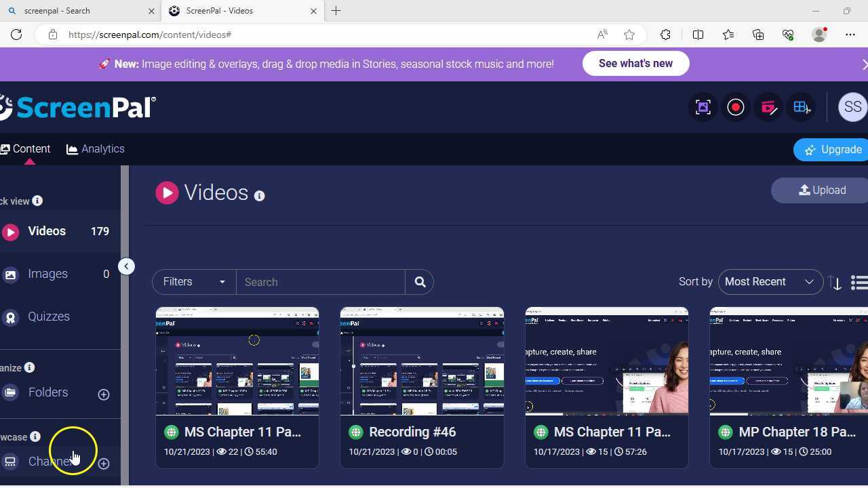
Task: Select Images in the sidebar
Action: pos(47,274)
